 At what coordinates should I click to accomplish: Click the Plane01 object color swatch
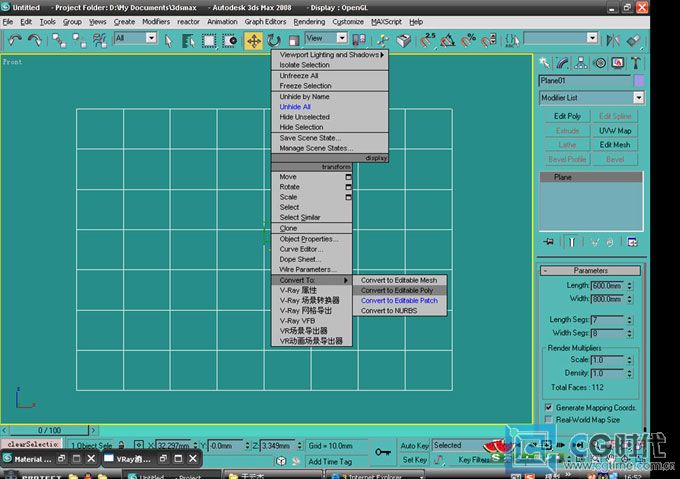coord(639,81)
